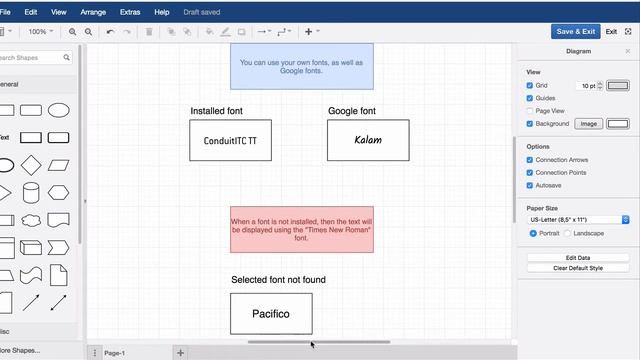
Task: Click the redo arrow icon
Action: [x=127, y=31]
